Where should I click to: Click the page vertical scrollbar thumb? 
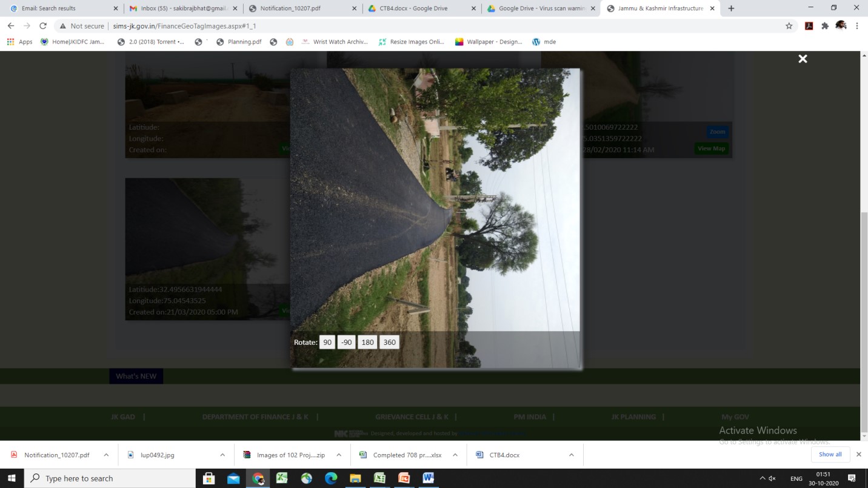pyautogui.click(x=864, y=323)
